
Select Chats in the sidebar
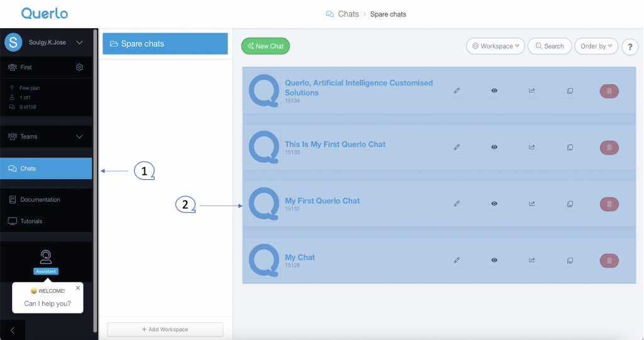[46, 168]
